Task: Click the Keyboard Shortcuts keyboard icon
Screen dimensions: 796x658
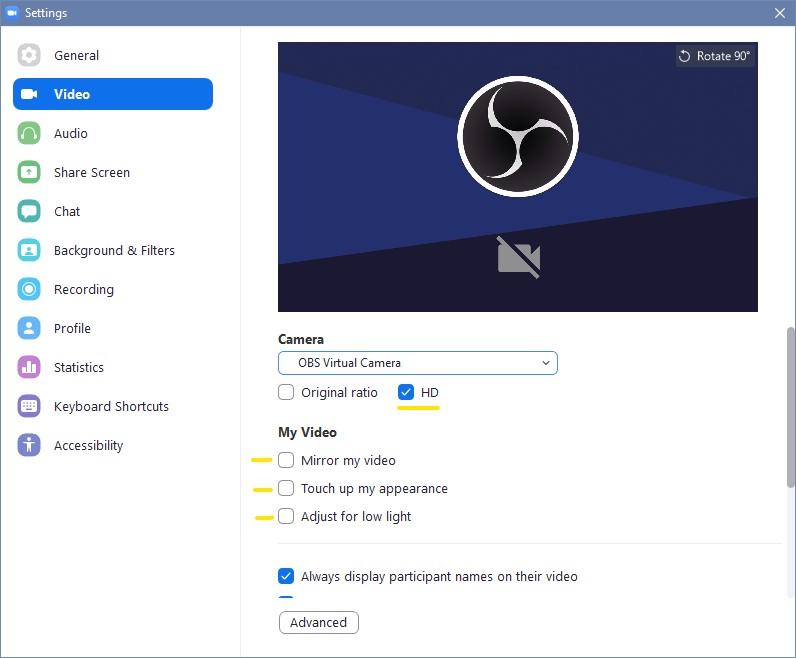Action: (x=29, y=406)
